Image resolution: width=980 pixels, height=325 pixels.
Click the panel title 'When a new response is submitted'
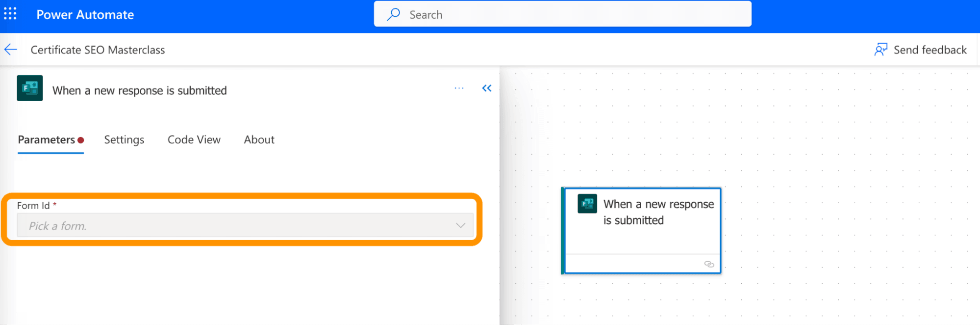(x=140, y=91)
